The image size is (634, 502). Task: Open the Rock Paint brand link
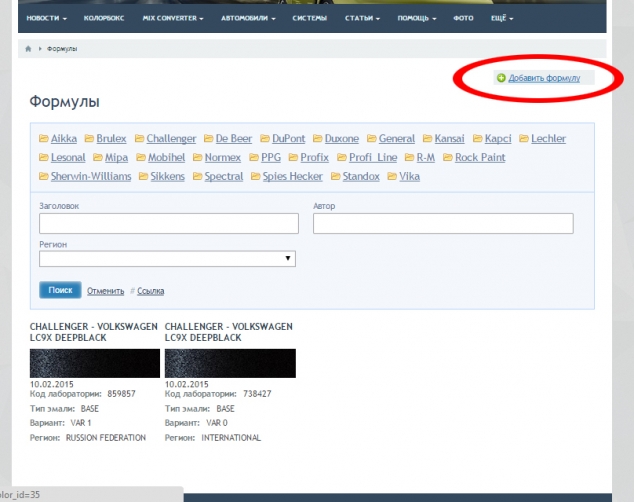pos(480,157)
